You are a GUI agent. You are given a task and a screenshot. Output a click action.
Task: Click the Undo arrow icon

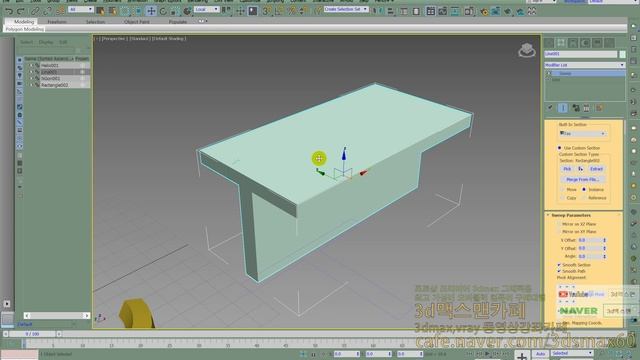coord(9,11)
